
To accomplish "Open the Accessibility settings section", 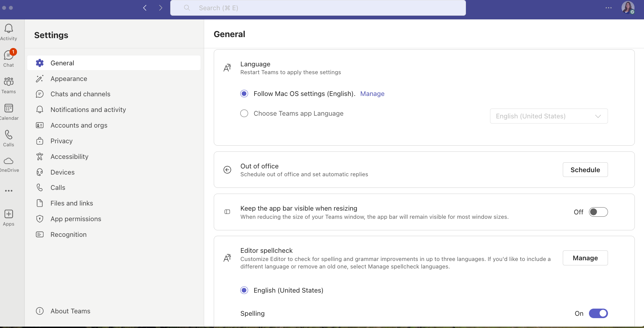I will point(114,157).
